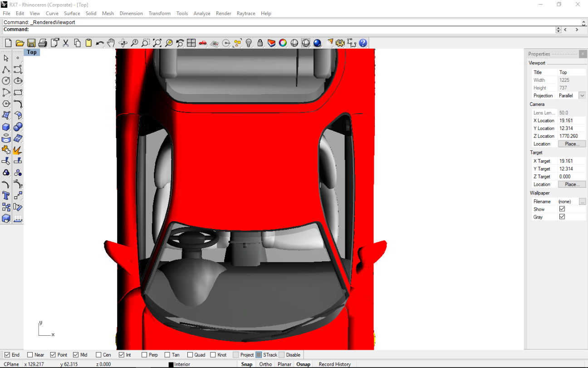
Task: Click the Camera Location Place button
Action: tap(572, 144)
